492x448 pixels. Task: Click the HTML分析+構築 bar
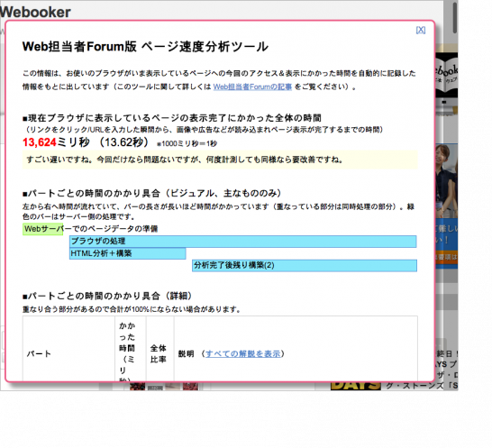click(127, 253)
